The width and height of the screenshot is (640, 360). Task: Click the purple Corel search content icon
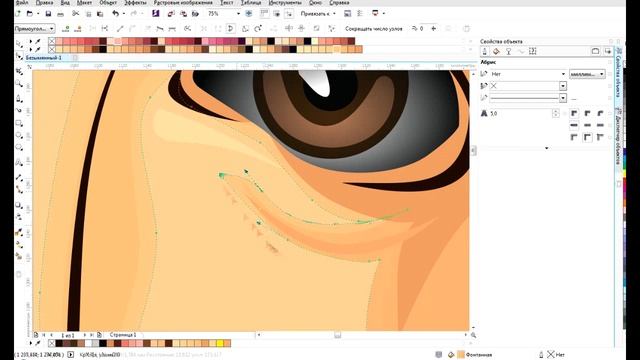click(156, 13)
